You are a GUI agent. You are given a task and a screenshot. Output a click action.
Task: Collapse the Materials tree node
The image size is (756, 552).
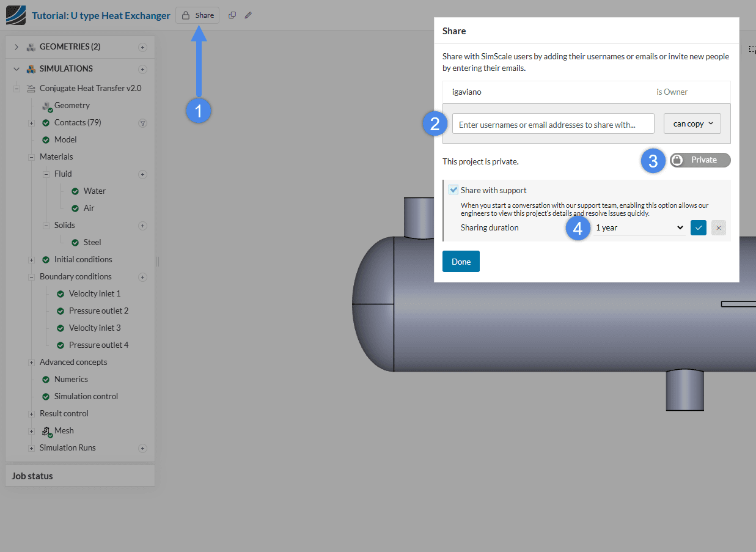click(x=31, y=157)
